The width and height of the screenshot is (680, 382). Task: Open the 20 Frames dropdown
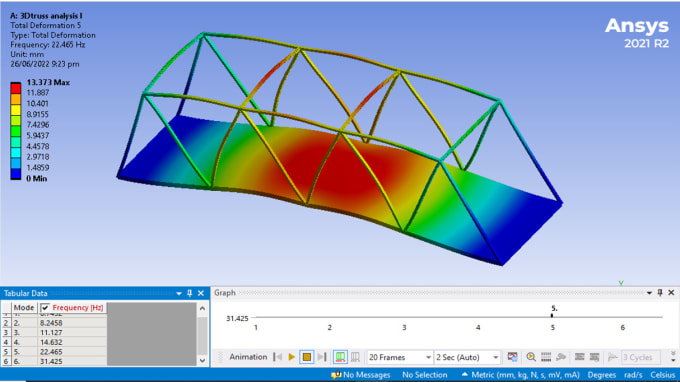pos(399,357)
